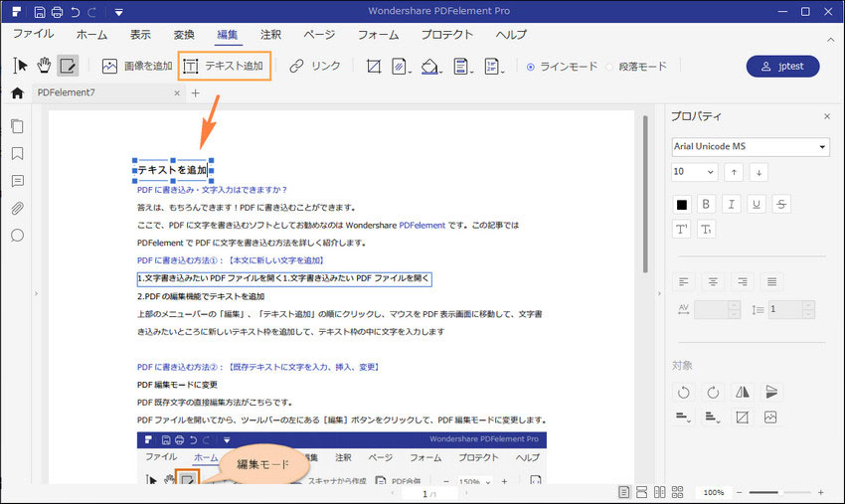845x504 pixels.
Task: Increase font size with up arrow
Action: [x=734, y=173]
